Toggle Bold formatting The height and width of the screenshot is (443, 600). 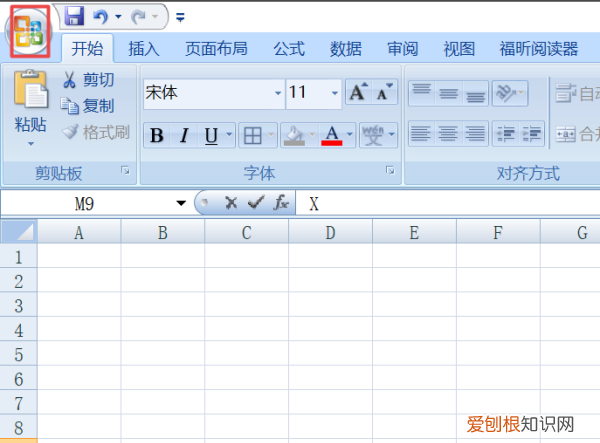coord(157,136)
